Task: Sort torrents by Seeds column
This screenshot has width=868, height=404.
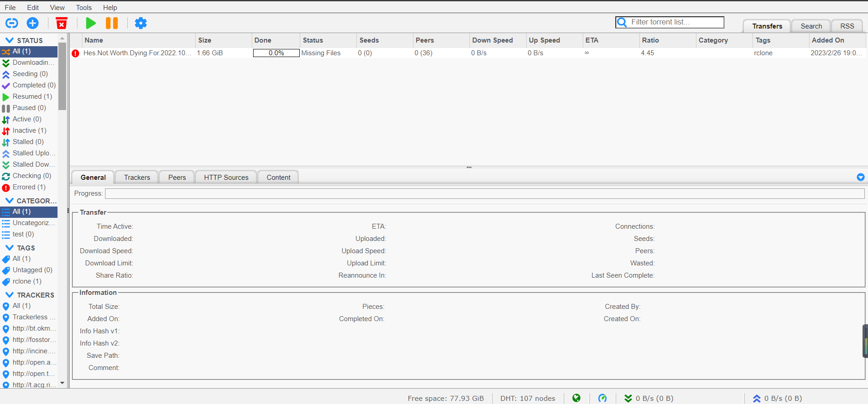Action: [x=384, y=40]
